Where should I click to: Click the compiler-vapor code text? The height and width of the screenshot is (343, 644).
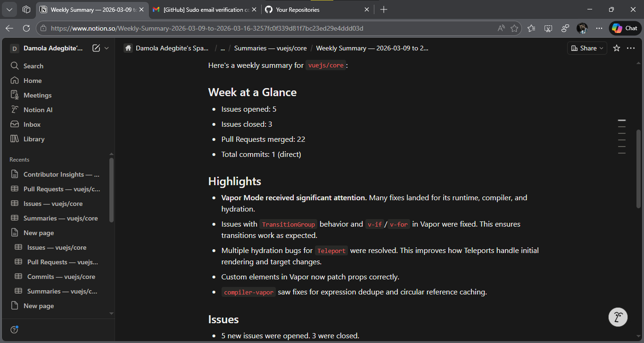tap(248, 292)
